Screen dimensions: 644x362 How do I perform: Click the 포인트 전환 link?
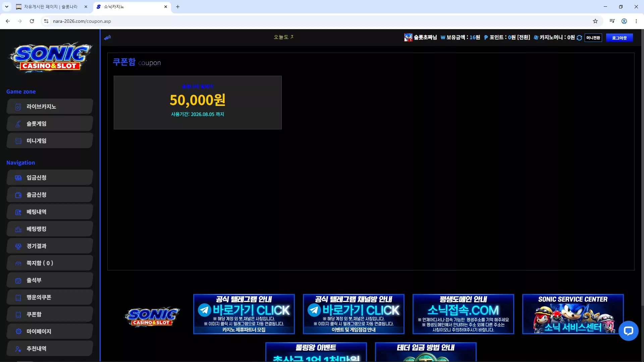click(x=524, y=38)
